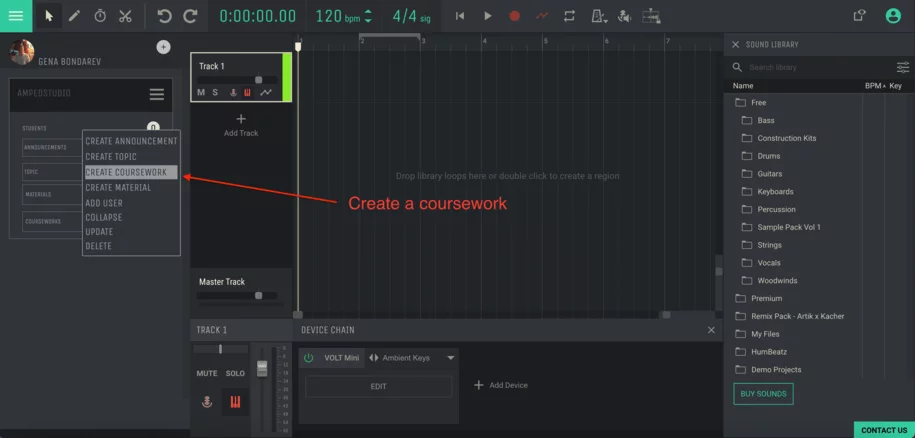Redo the last action
Viewport: 915px width, 438px height.
(190, 16)
